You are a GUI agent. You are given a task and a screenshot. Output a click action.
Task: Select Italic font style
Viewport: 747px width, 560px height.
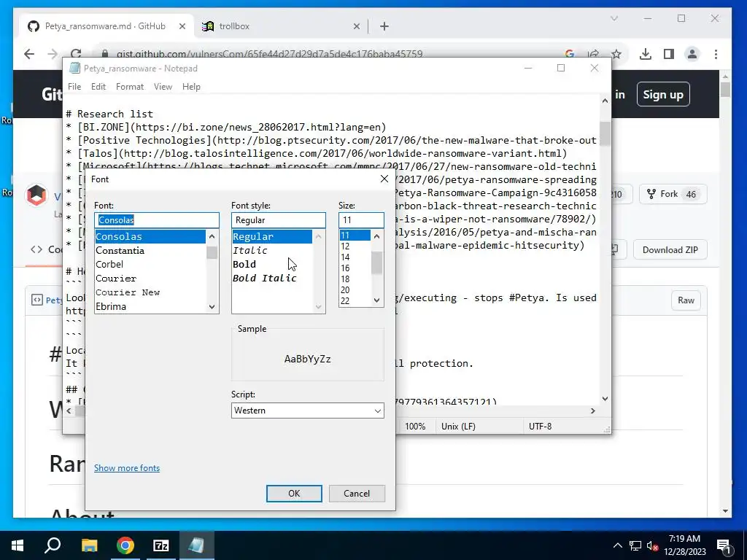click(x=272, y=251)
